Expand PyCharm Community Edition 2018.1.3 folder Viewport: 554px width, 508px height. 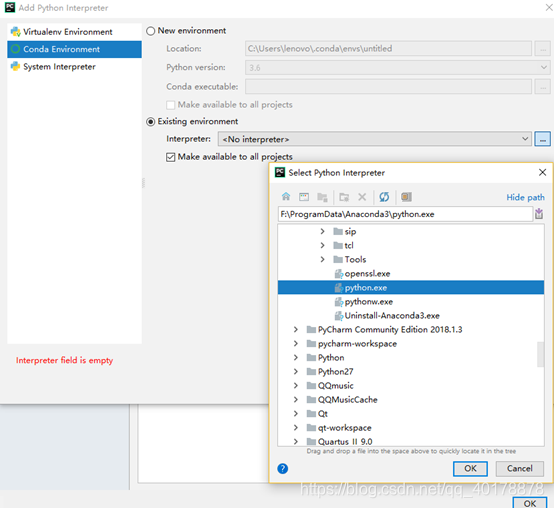click(296, 330)
